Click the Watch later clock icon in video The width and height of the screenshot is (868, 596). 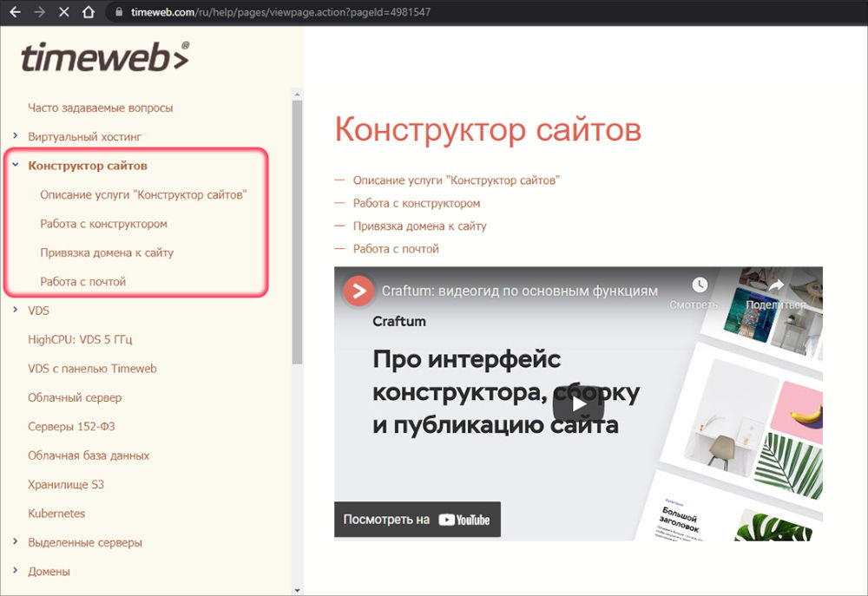pyautogui.click(x=700, y=285)
